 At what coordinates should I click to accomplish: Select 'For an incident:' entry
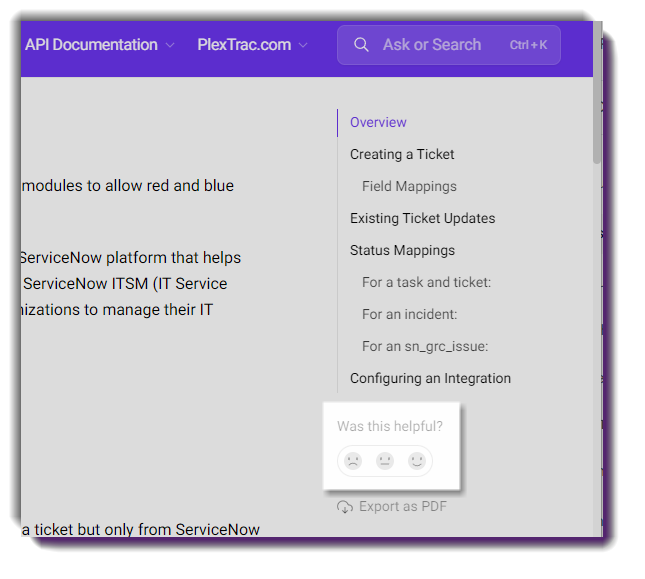(x=409, y=314)
